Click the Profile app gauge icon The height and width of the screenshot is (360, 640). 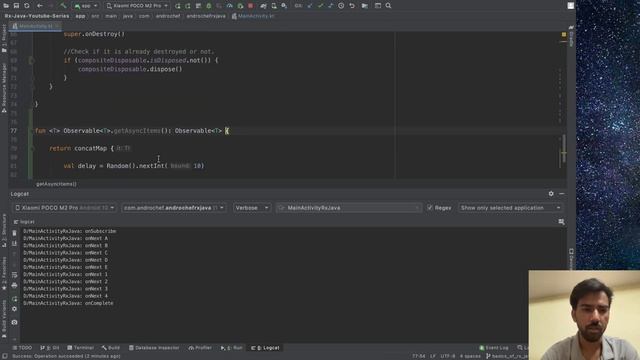(230, 6)
